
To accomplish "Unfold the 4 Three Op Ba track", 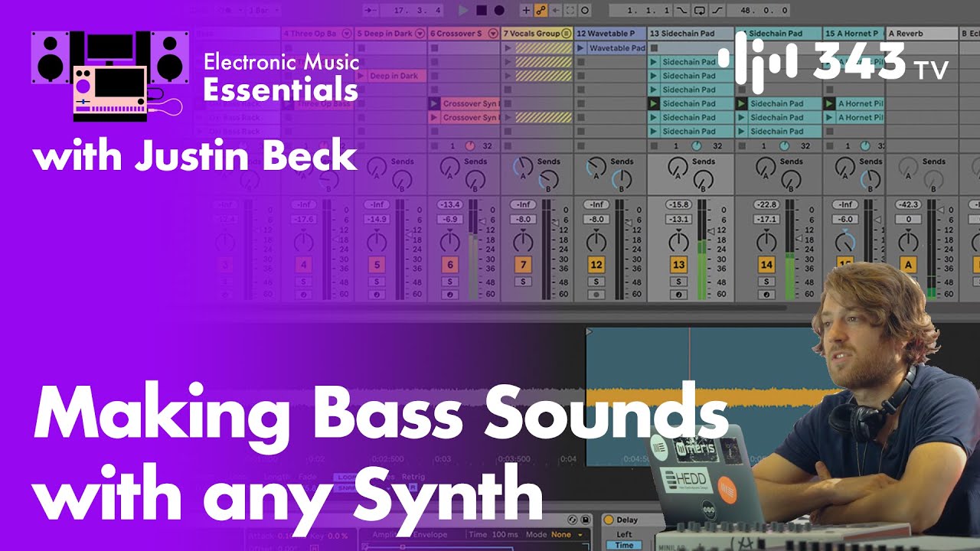I will [348, 34].
